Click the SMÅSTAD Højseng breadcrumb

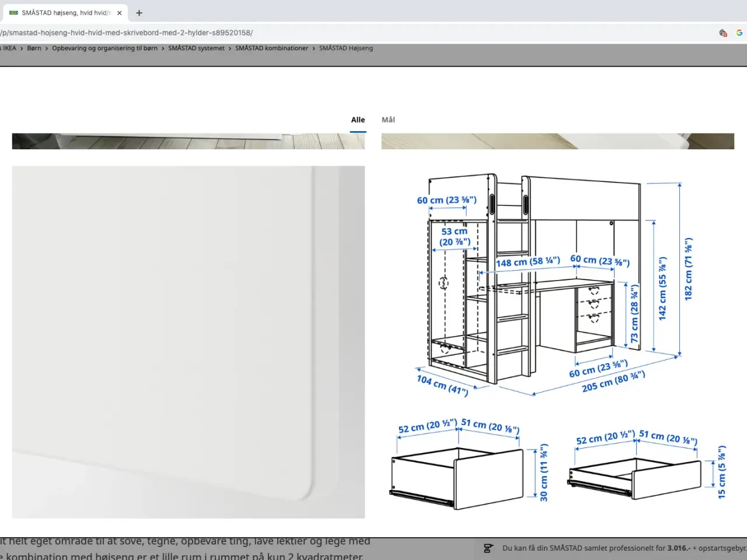[x=345, y=48]
